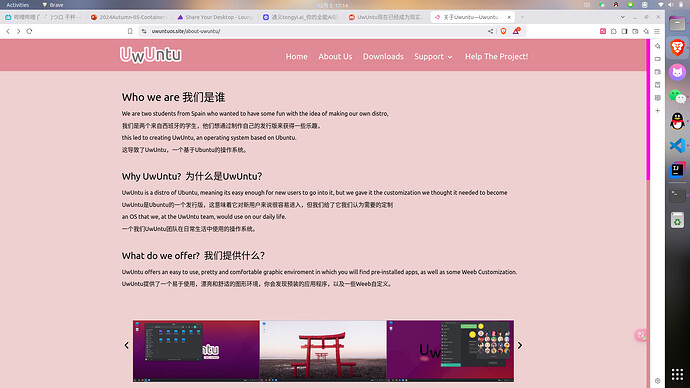Viewport: 690px width, 388px height.
Task: Select the red torii gate screenshot
Action: [x=323, y=351]
